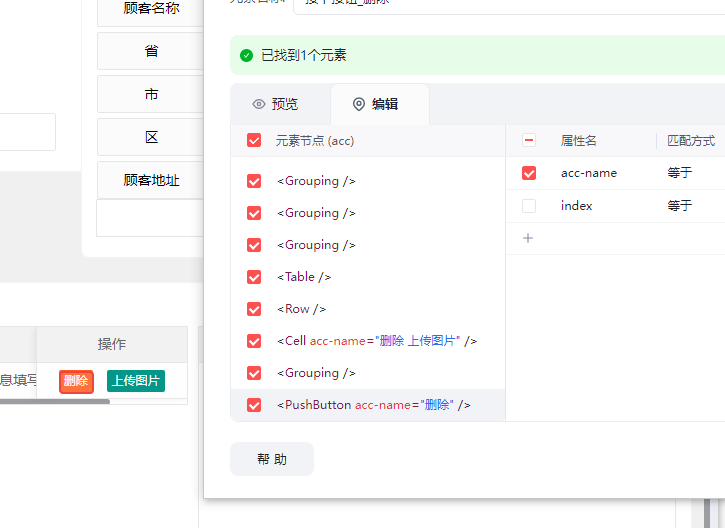This screenshot has width=725, height=528.
Task: Uncheck the Cell 删除 上传图片 node checkbox
Action: 254,341
